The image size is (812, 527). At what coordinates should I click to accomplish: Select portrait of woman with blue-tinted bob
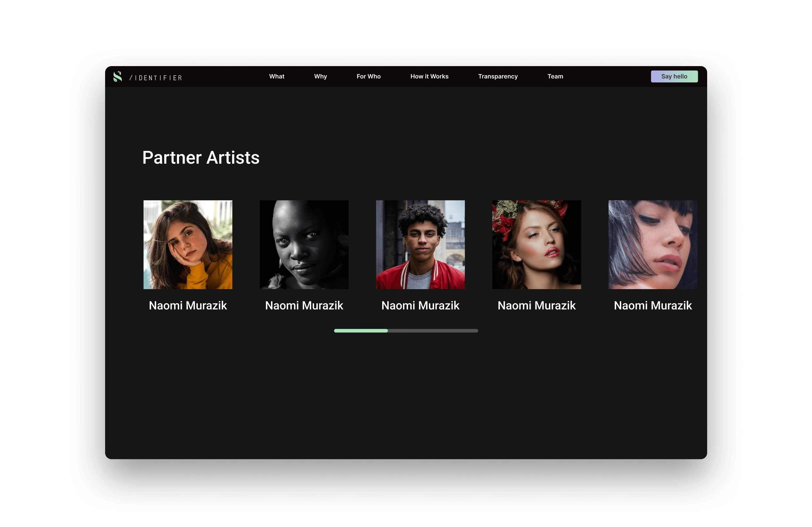(653, 245)
